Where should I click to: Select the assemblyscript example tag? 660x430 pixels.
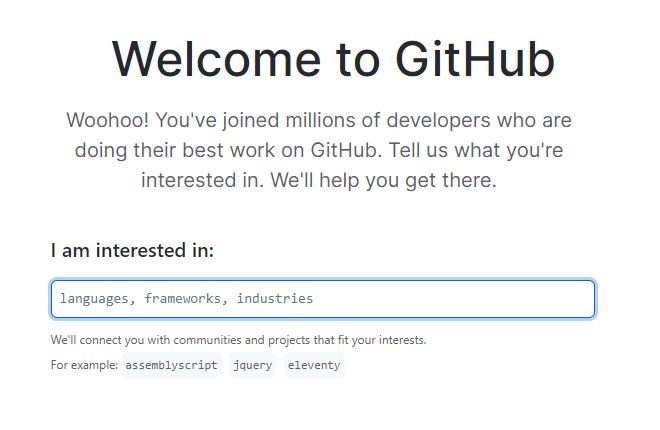(x=172, y=365)
